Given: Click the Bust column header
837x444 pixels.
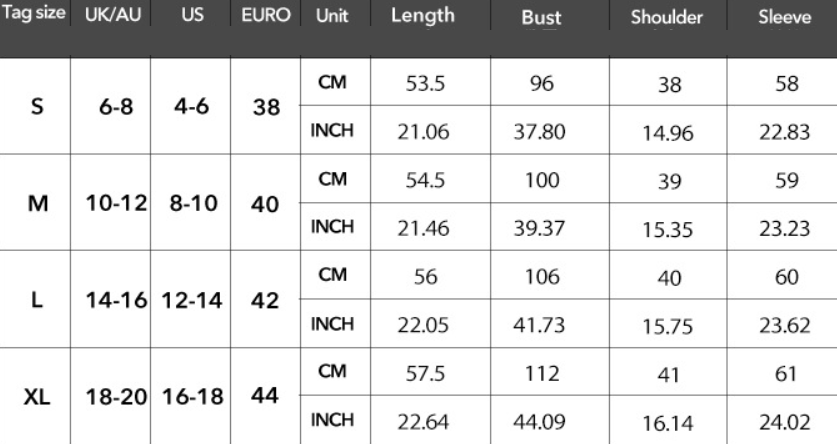Looking at the screenshot, I should [541, 18].
